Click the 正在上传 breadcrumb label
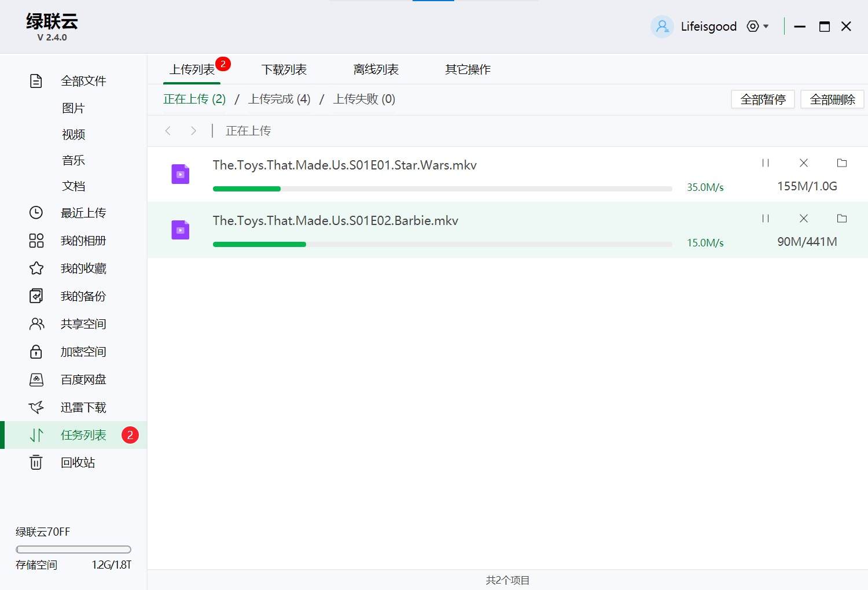868x590 pixels. (248, 131)
